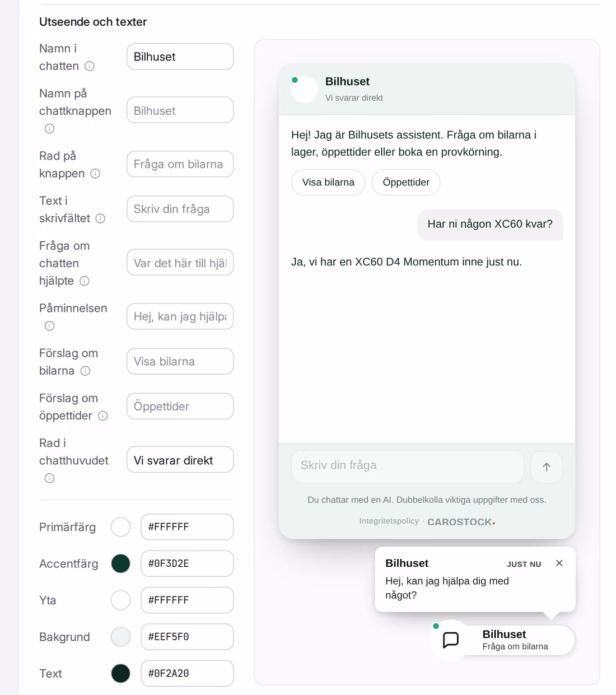Click the AI disclaimer text Du chattar med

427,500
